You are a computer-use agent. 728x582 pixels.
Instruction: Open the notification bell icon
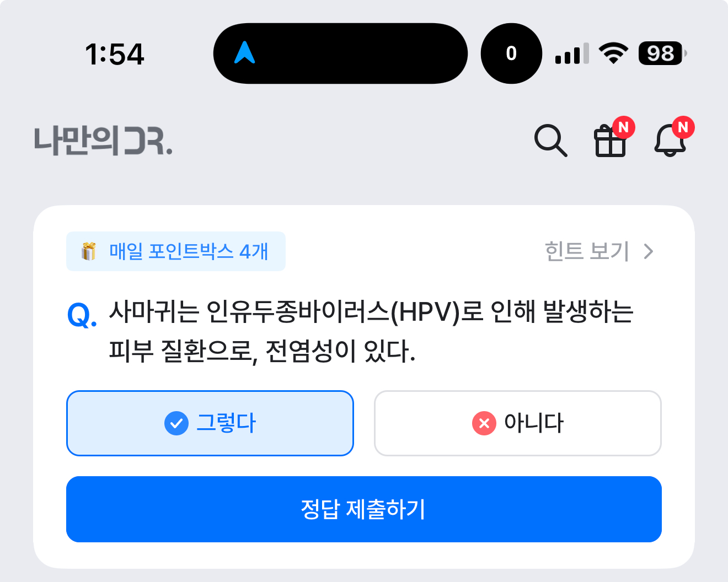670,141
